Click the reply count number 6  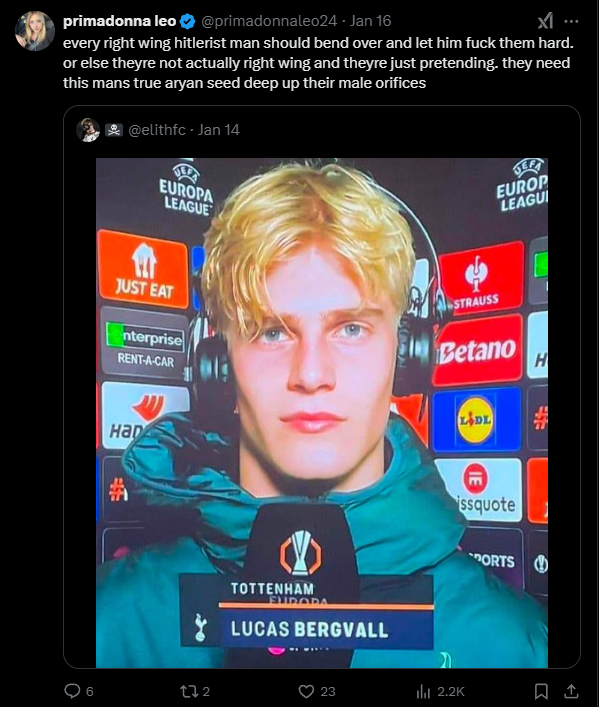click(90, 691)
